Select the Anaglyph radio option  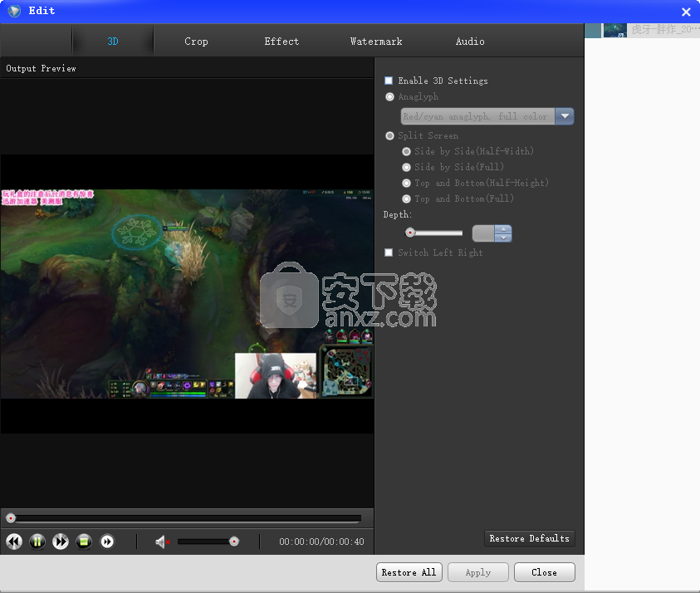pyautogui.click(x=390, y=97)
